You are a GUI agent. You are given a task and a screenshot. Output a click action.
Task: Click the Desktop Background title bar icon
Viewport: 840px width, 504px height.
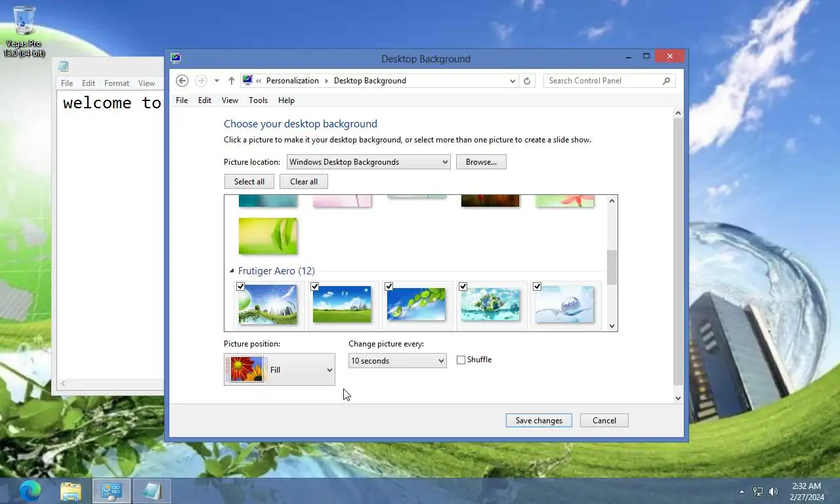(175, 58)
